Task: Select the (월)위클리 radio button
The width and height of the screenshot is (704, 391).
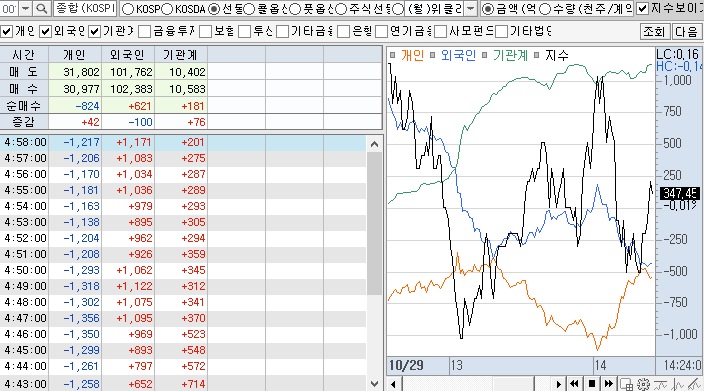Action: pos(398,9)
